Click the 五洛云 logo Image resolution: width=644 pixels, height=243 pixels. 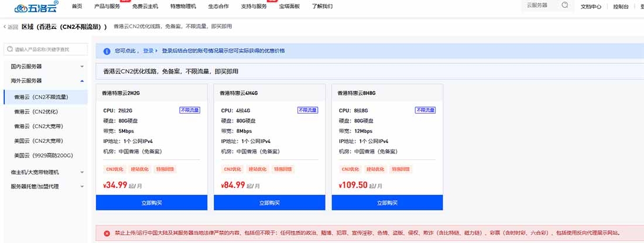pos(36,6)
